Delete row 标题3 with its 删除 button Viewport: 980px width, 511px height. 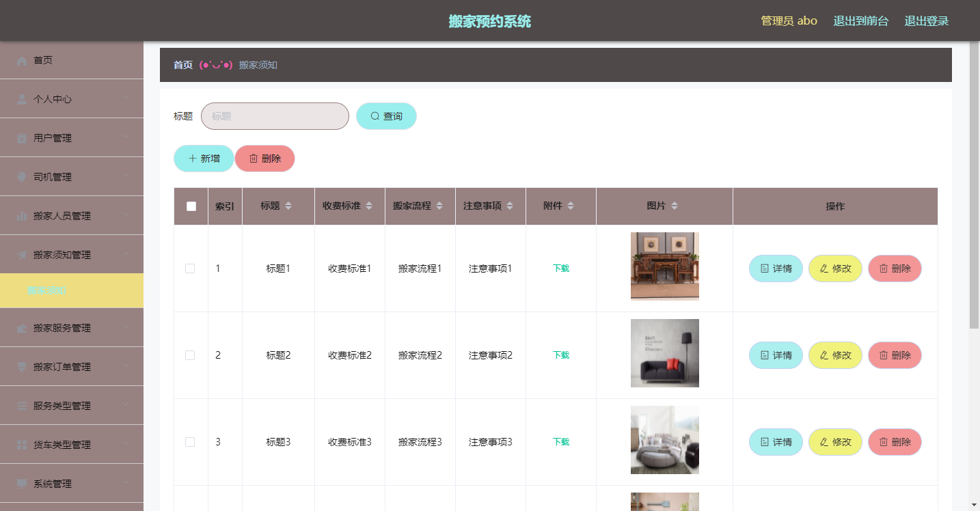[895, 442]
